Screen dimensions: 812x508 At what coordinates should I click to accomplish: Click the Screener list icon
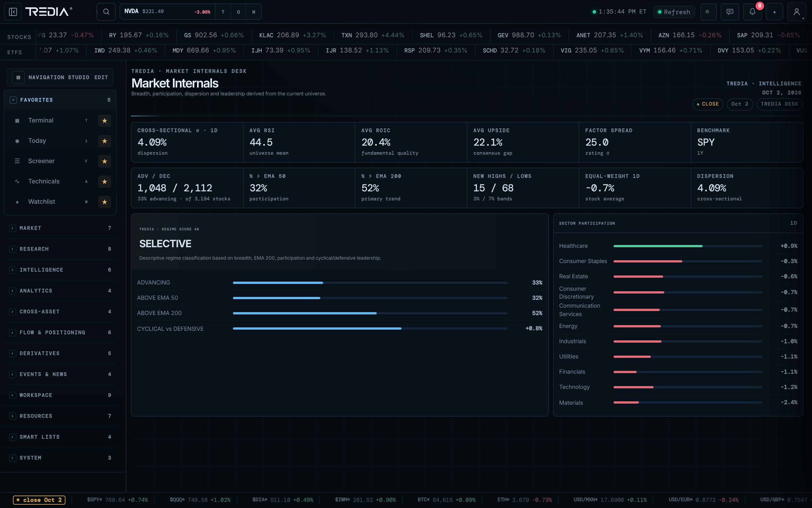17,161
